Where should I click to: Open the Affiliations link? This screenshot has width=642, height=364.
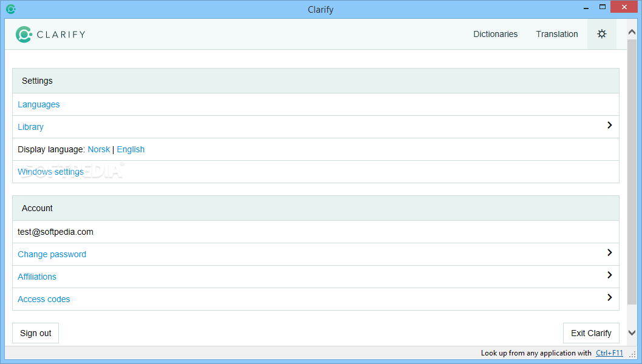tap(37, 277)
